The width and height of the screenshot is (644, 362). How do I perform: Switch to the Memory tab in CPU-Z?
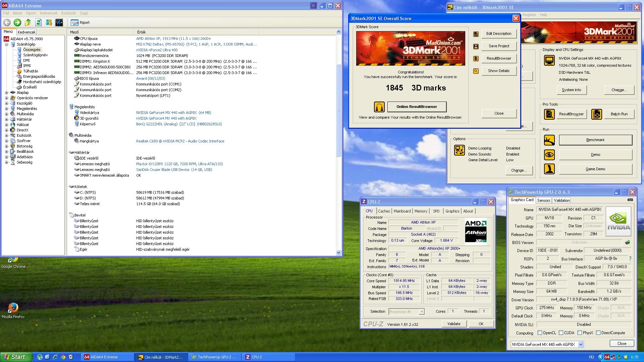tap(421, 211)
